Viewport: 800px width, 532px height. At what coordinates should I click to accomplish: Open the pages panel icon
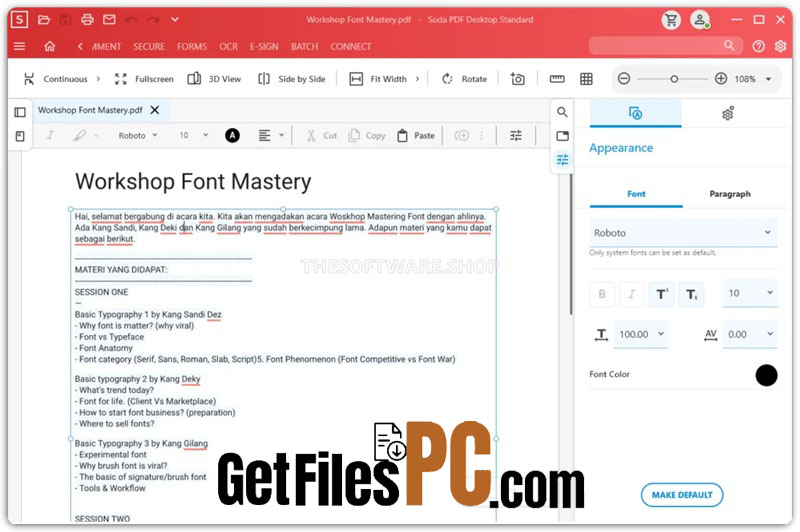click(x=20, y=136)
